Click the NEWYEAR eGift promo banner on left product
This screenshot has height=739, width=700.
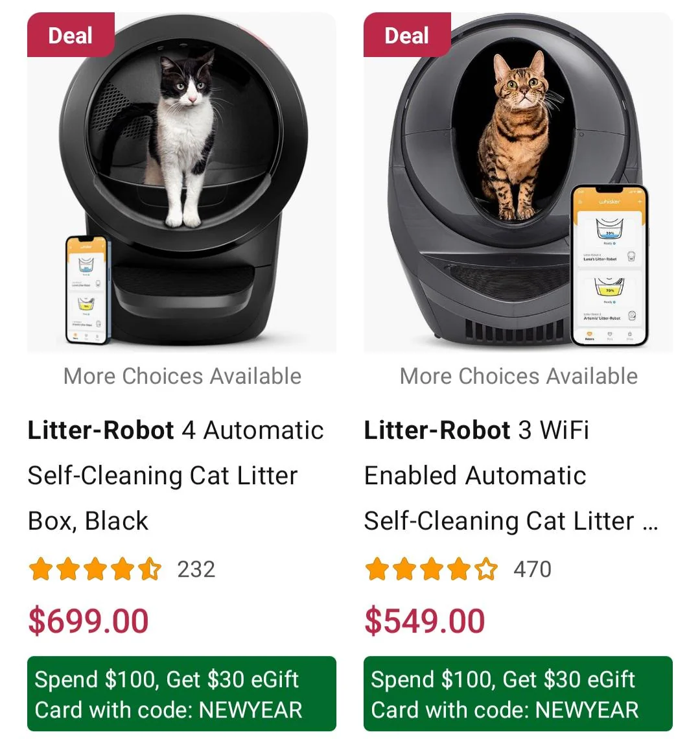[x=181, y=695]
